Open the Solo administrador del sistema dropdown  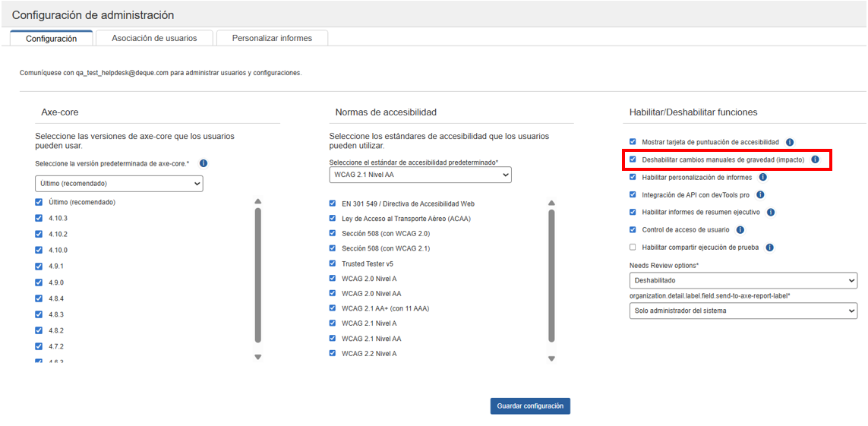[x=743, y=311]
